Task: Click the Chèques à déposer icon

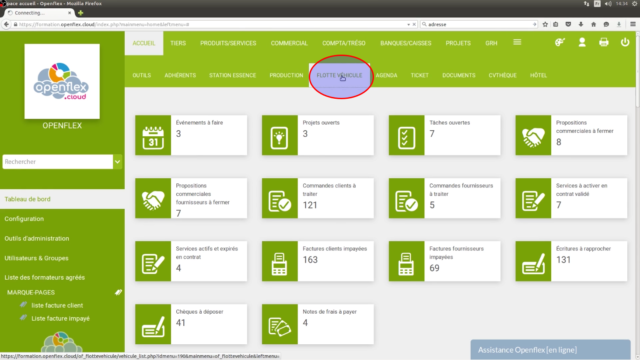Action: (x=153, y=324)
